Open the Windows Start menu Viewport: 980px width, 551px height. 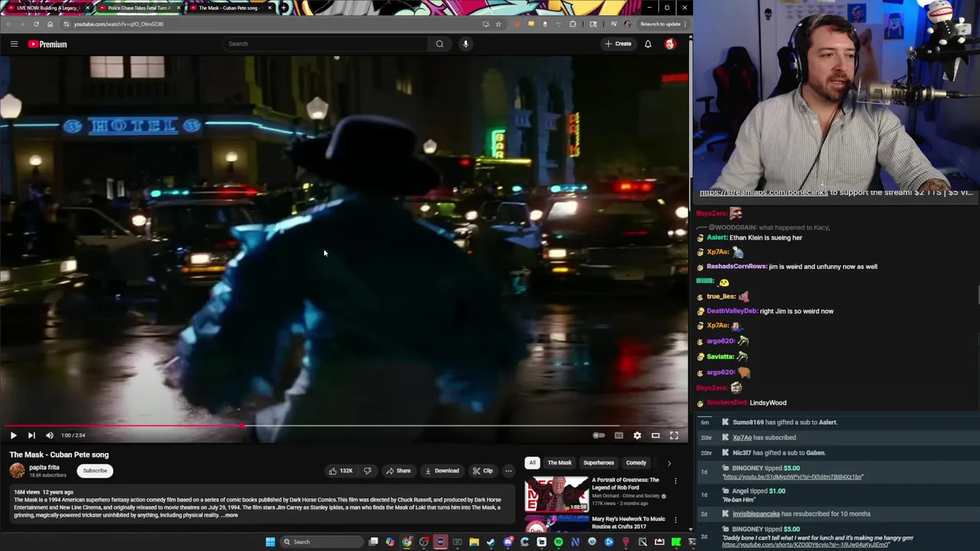tap(270, 542)
